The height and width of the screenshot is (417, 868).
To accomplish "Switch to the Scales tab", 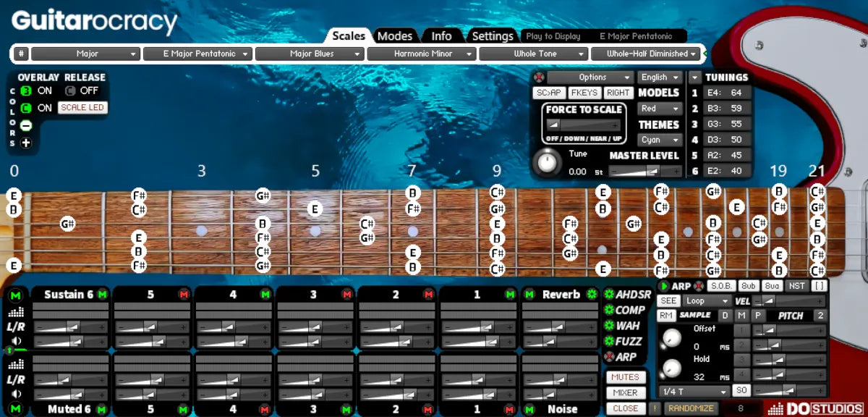I will coord(349,36).
